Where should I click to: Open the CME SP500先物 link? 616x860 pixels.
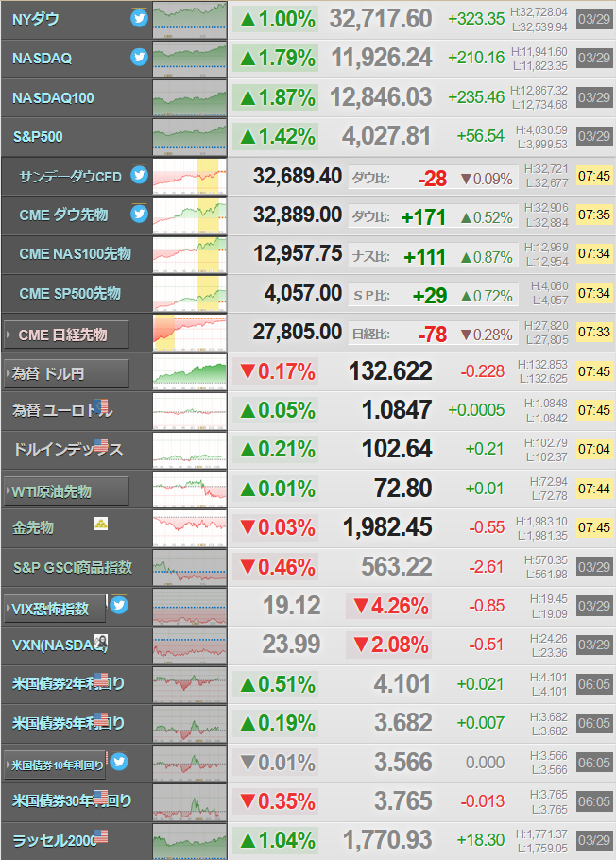click(x=70, y=293)
